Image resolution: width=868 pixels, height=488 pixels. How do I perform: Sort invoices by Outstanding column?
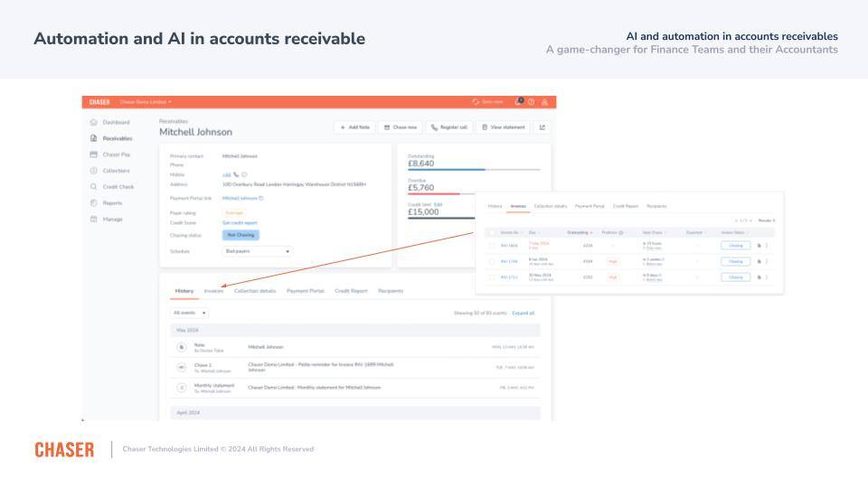pyautogui.click(x=580, y=232)
